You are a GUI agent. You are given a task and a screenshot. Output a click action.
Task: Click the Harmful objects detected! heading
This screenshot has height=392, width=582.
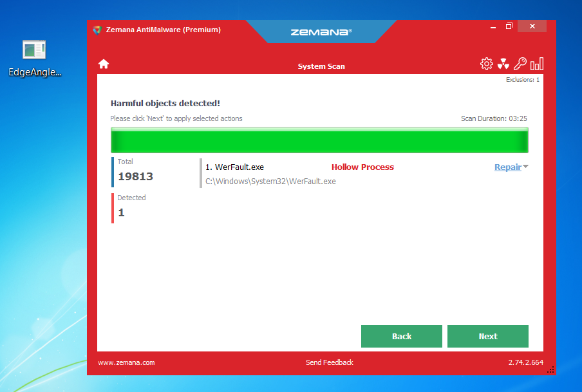(165, 103)
